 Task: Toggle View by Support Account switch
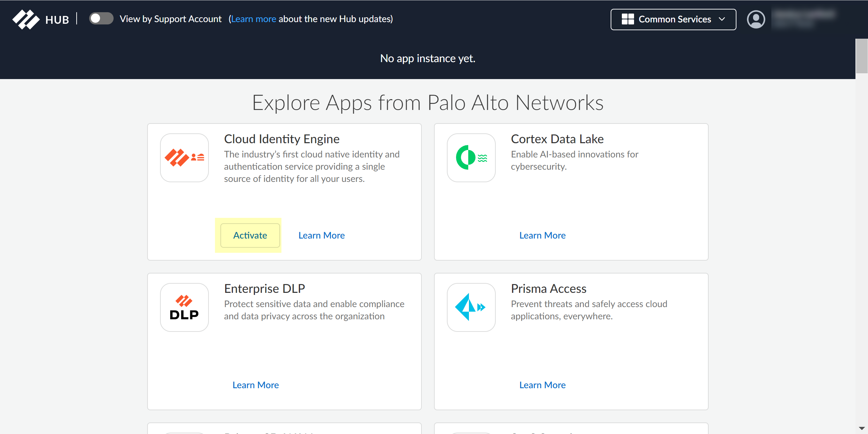[101, 18]
